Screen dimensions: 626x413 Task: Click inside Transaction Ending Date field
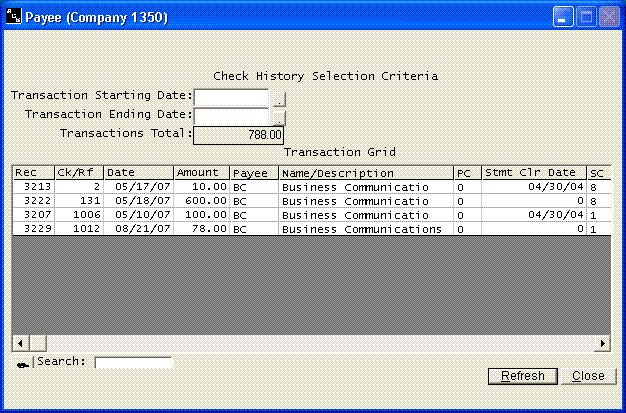tap(231, 115)
